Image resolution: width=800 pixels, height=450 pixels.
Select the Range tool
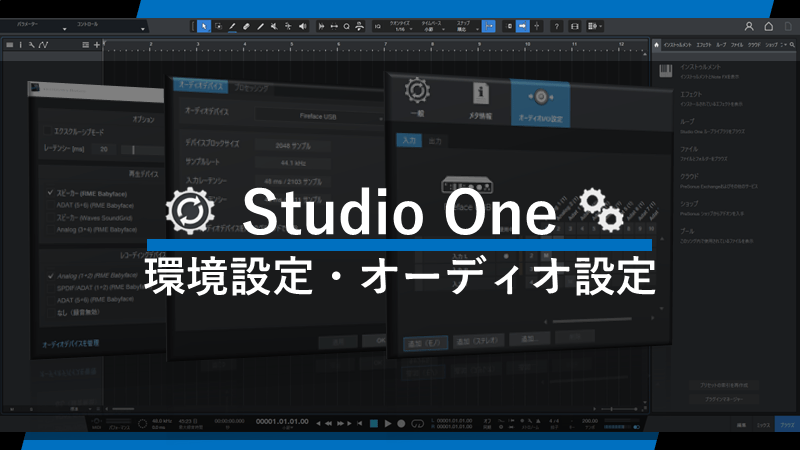[x=218, y=26]
